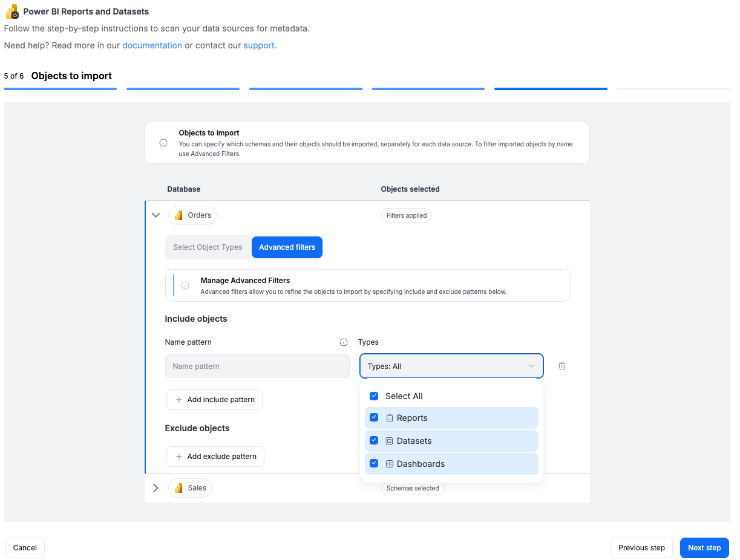
Task: Click the Manage Advanced Filters info icon
Action: 185,285
